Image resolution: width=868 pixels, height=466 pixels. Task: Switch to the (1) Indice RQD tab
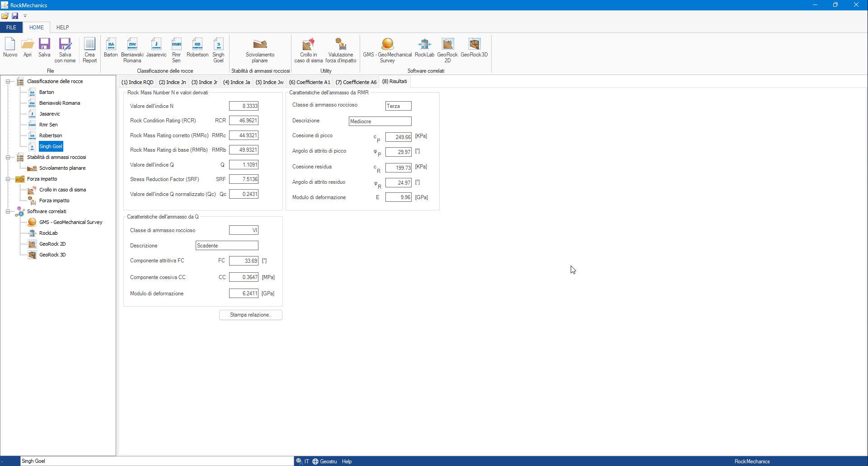coord(137,82)
